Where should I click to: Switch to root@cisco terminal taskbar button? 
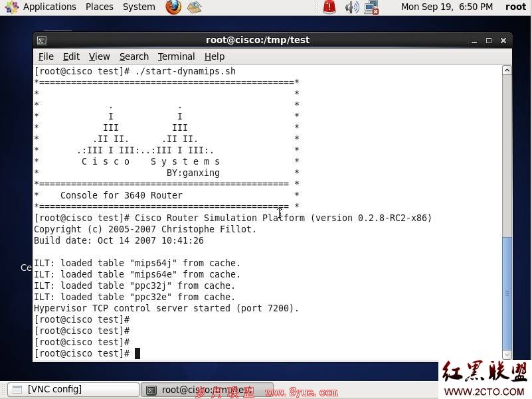point(207,390)
